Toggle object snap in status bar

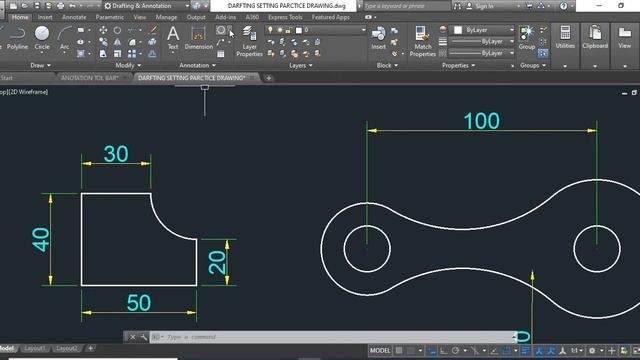(507, 350)
